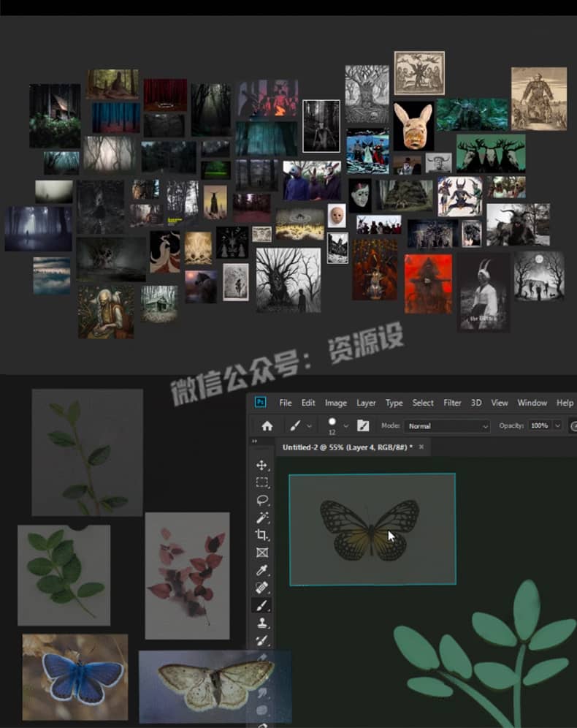Select the red leaves watercolor reference
Viewport: 577px width, 728px height.
pos(188,576)
